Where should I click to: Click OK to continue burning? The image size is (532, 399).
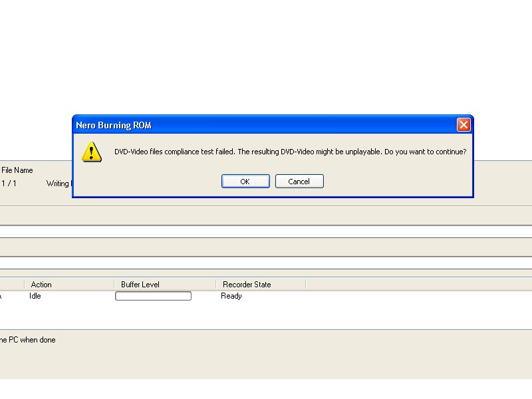coord(245,181)
